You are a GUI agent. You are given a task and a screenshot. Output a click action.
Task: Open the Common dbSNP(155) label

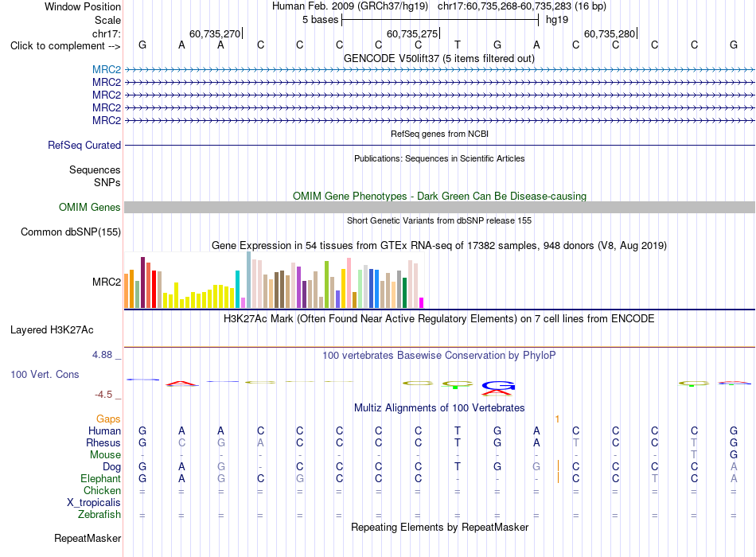tap(70, 232)
